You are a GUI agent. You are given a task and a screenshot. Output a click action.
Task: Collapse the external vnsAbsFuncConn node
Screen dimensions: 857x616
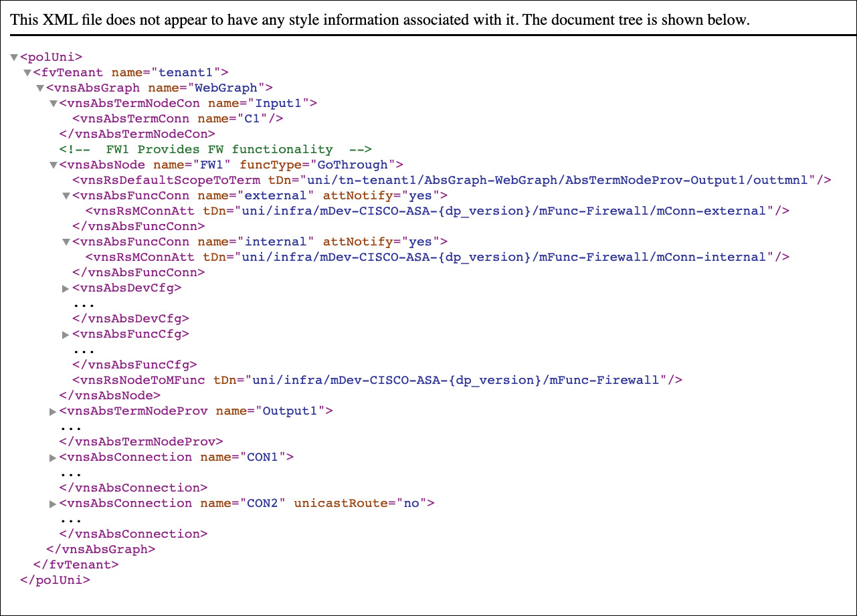click(x=66, y=196)
